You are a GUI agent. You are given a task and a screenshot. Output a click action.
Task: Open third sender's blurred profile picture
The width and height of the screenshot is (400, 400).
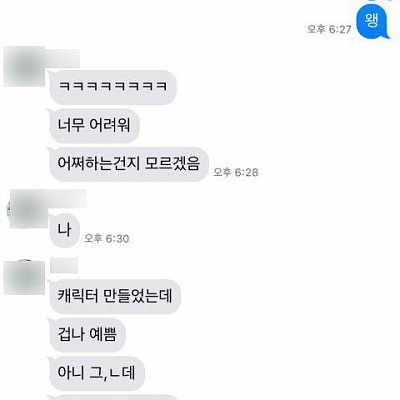24,277
